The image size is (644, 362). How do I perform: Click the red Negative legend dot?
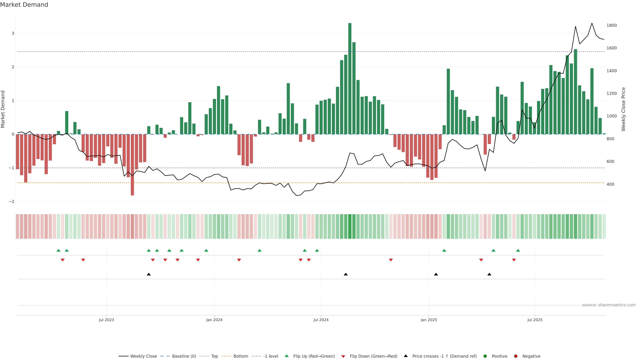[516, 356]
